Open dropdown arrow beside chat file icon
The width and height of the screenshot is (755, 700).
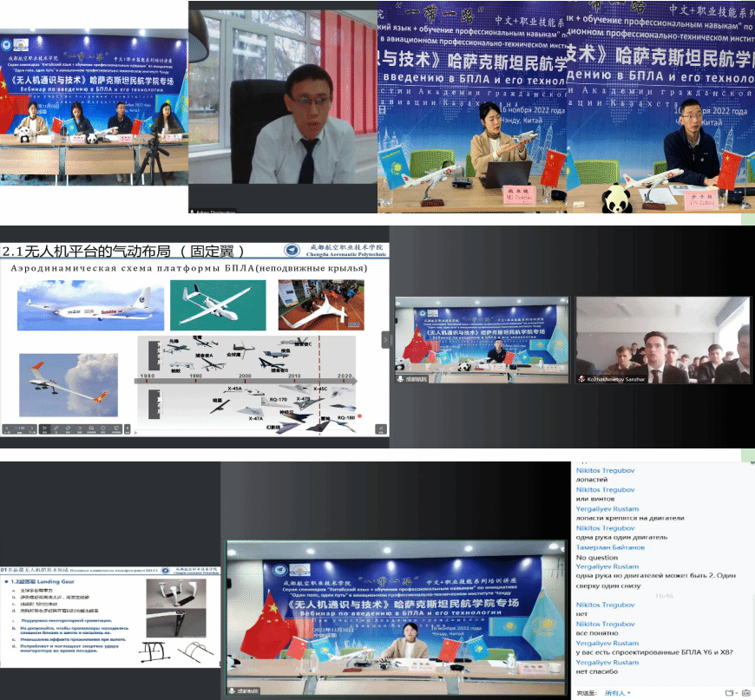(x=737, y=693)
